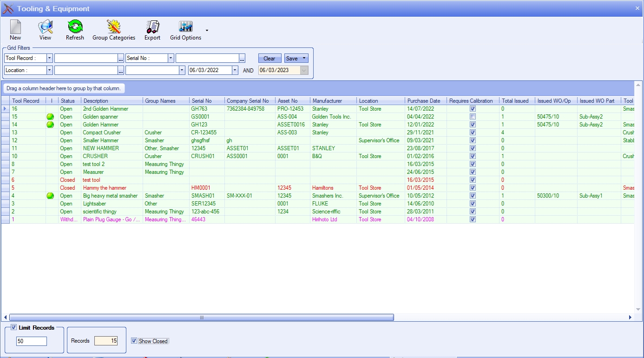Viewport: 644px width, 358px height.
Task: Open Grid Options toolbar icon
Action: (186, 27)
